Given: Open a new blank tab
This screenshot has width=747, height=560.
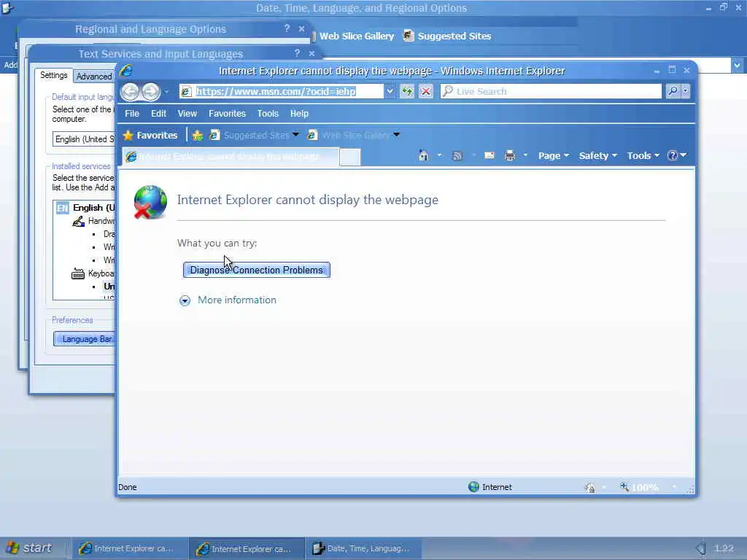Looking at the screenshot, I should point(350,157).
